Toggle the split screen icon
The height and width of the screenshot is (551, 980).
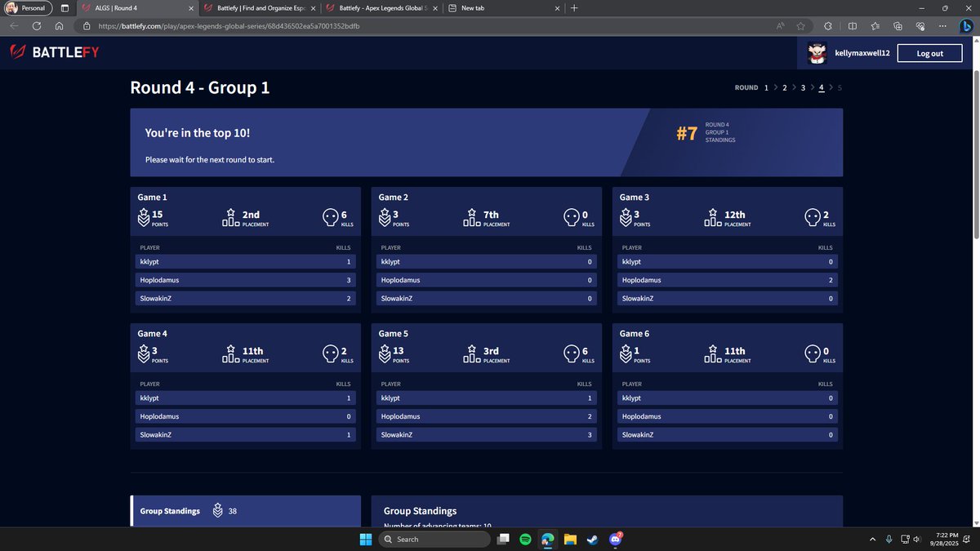coord(852,26)
